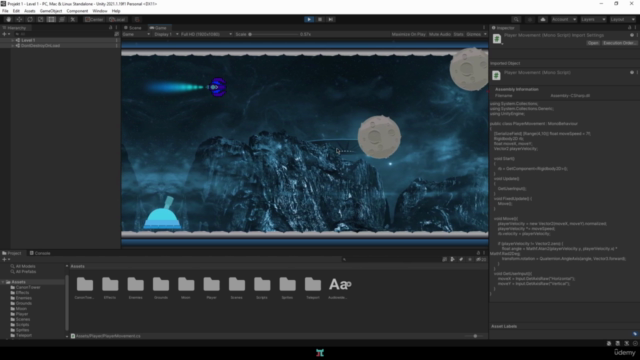Image resolution: width=640 pixels, height=360 pixels.
Task: Click the Pause button
Action: click(320, 19)
